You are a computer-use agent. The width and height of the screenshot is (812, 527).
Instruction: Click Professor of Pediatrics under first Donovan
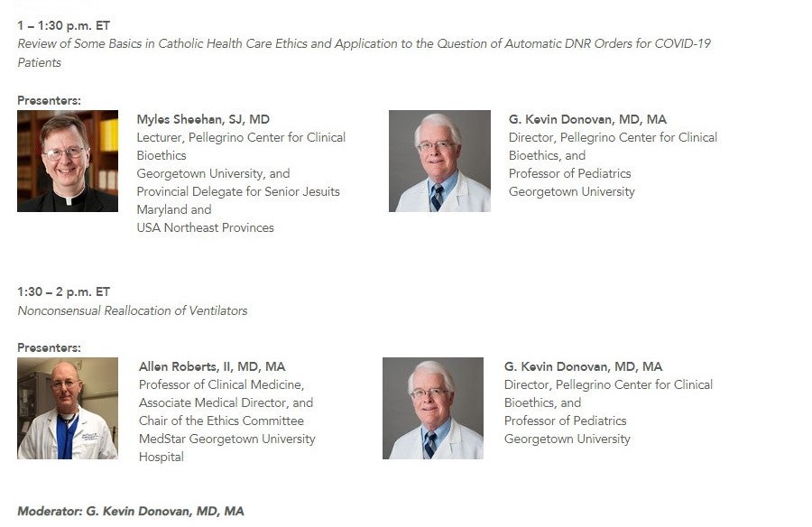569,173
